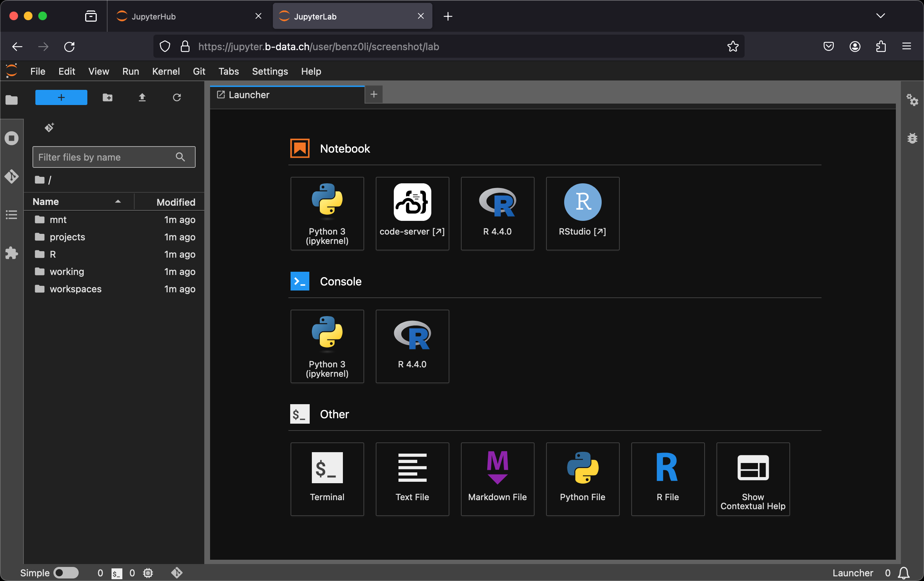Create a new Markdown File
The height and width of the screenshot is (581, 924).
tap(497, 479)
